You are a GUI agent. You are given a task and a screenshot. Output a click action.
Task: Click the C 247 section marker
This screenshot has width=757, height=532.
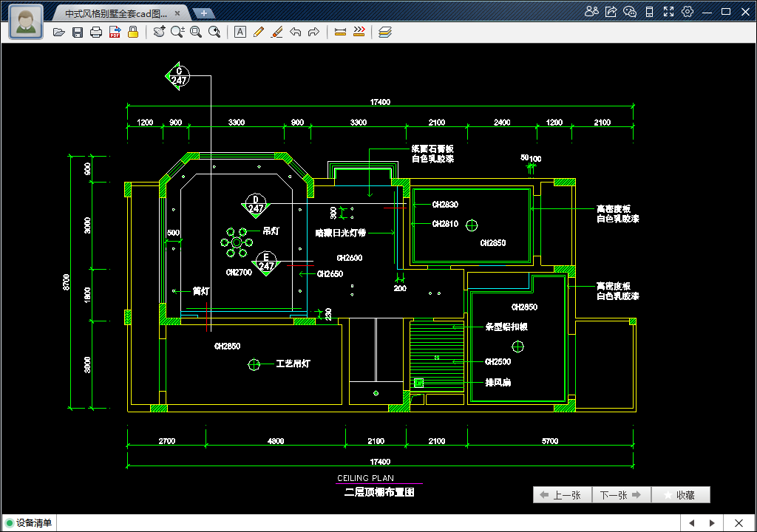coord(177,76)
